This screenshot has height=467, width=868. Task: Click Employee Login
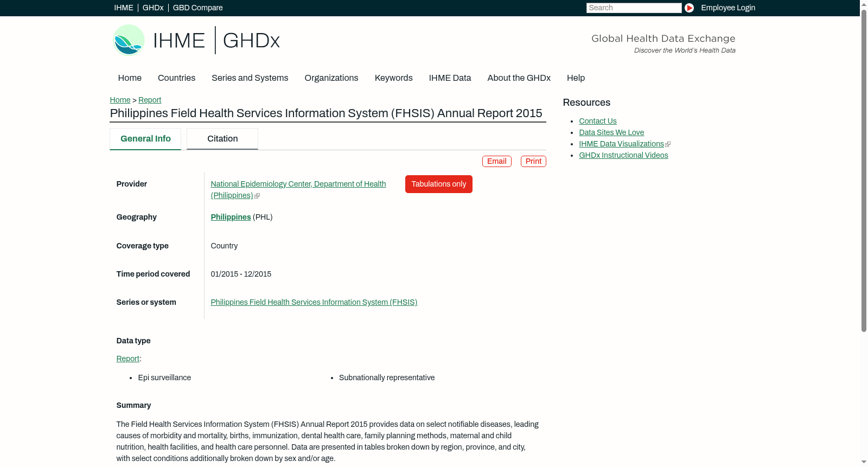point(728,8)
